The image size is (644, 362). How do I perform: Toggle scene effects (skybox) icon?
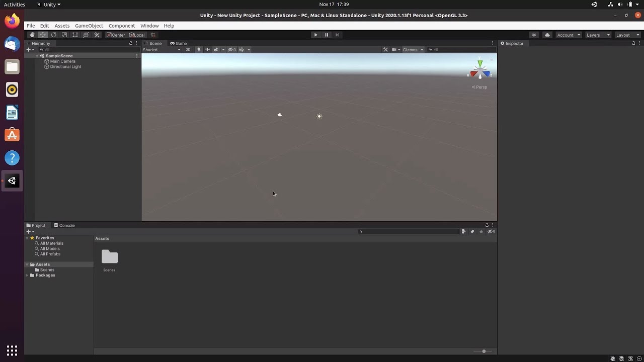point(216,50)
